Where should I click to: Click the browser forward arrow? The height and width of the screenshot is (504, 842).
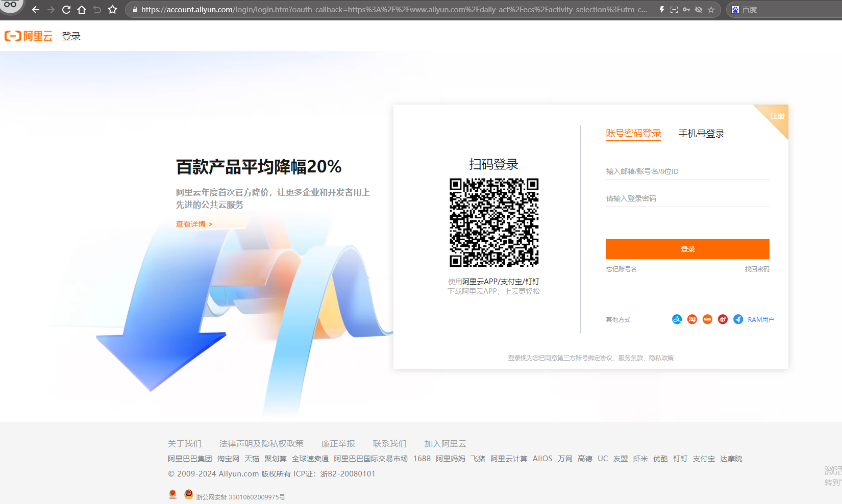(x=51, y=10)
